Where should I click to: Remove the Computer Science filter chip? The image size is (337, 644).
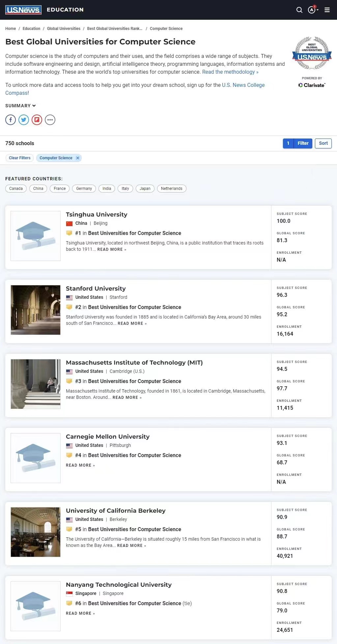(78, 158)
